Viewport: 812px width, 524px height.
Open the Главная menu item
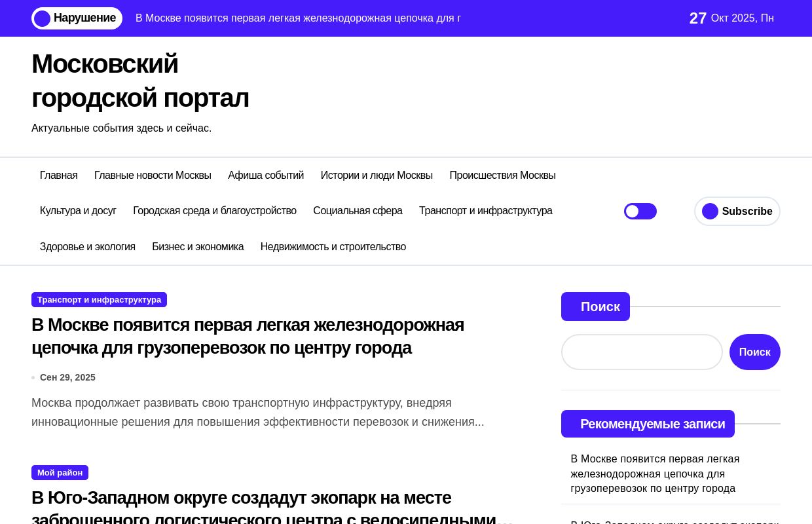(59, 176)
